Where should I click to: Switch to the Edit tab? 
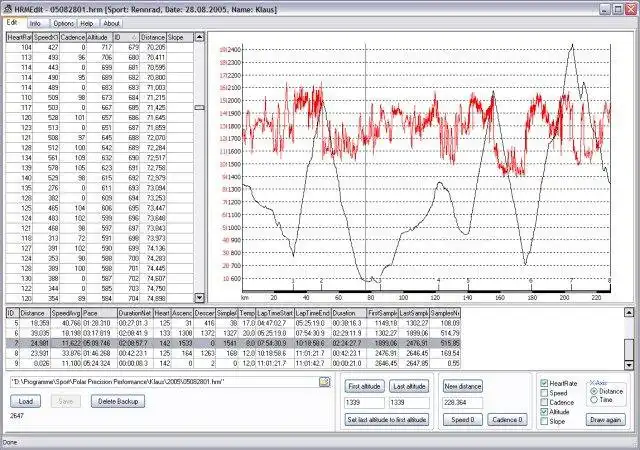12,23
